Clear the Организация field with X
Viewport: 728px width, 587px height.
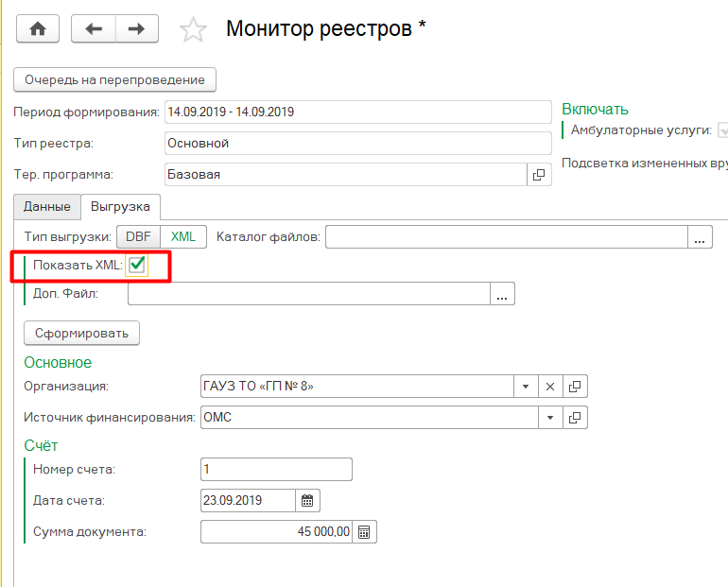pyautogui.click(x=550, y=386)
